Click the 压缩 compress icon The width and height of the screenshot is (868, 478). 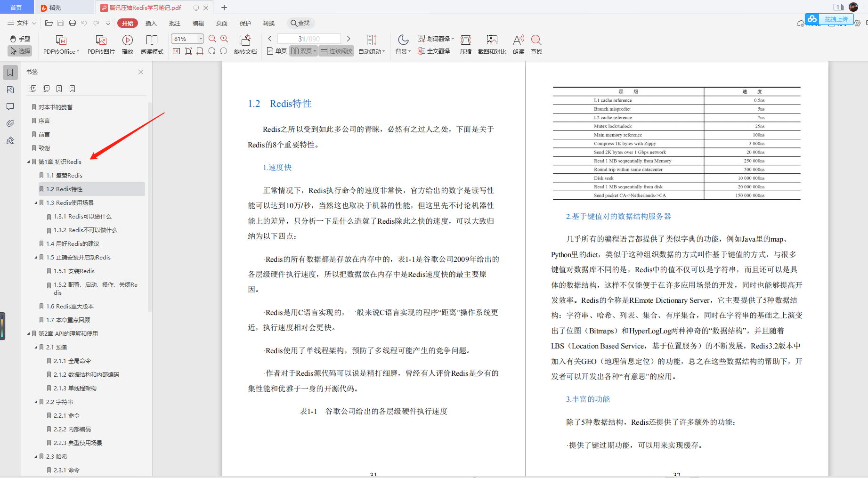click(466, 45)
